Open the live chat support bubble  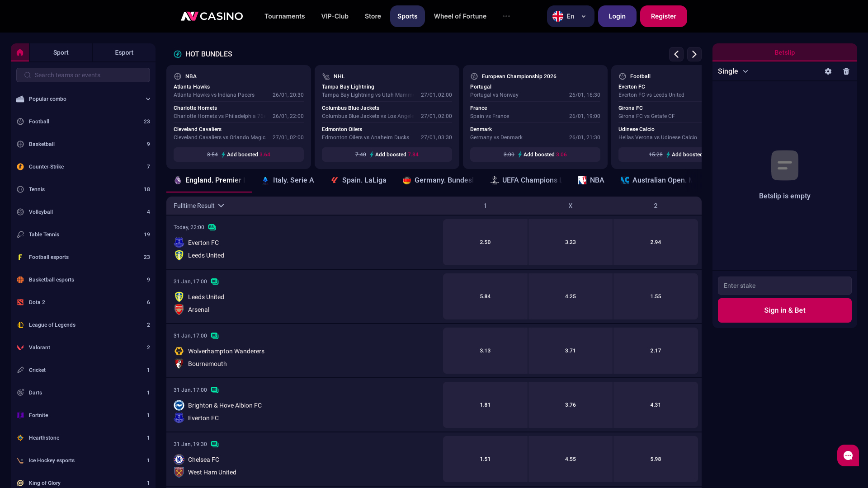click(x=848, y=455)
